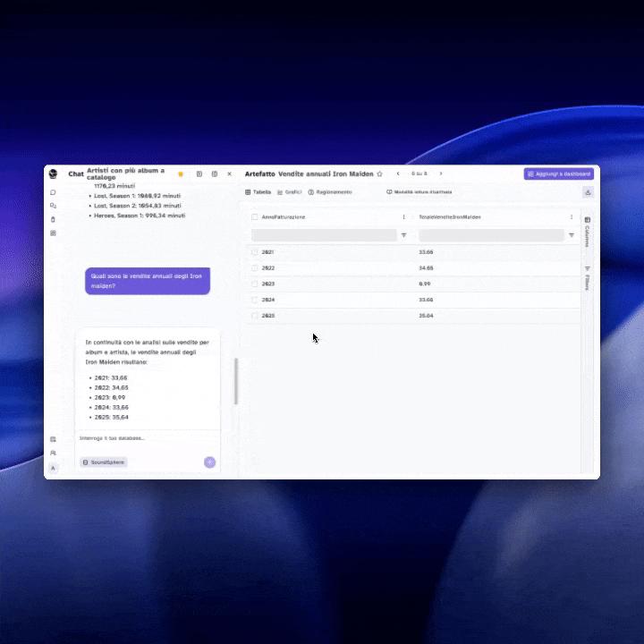
Task: Toggle select-all checkbox in AnnoFatturazione header
Action: tap(255, 216)
